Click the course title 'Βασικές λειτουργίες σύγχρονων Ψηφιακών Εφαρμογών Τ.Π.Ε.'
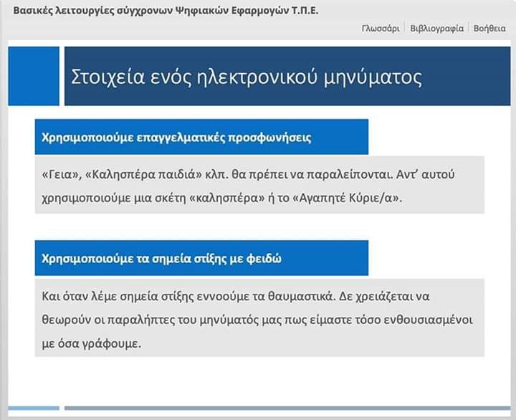Image resolution: width=516 pixels, height=420 pixels. 166,11
